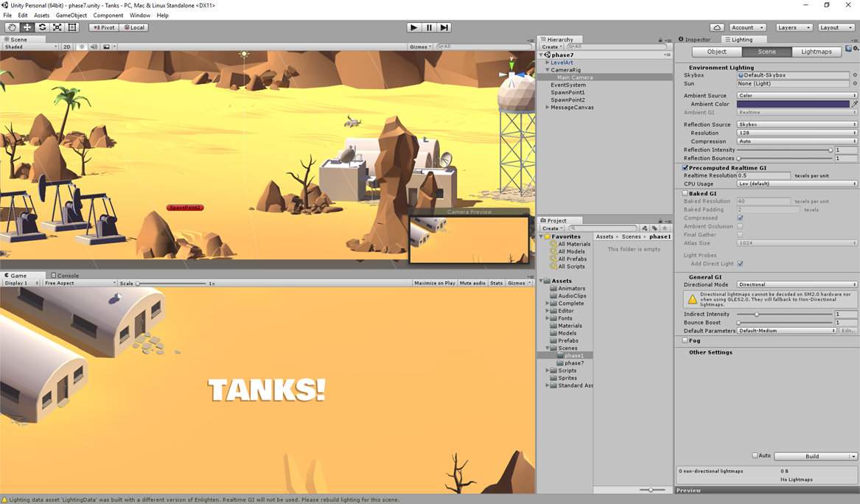860x504 pixels.
Task: Click the Play button
Action: point(414,27)
